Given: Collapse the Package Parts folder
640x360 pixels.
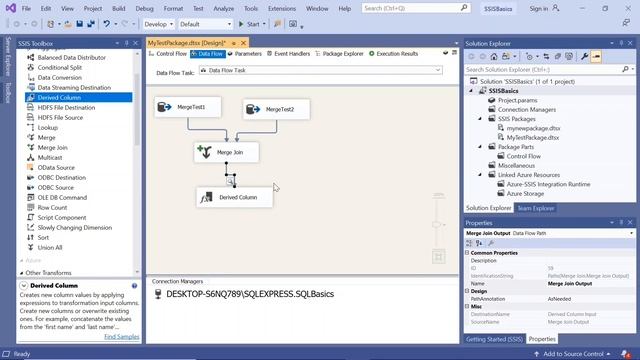Looking at the screenshot, I should click(x=480, y=147).
